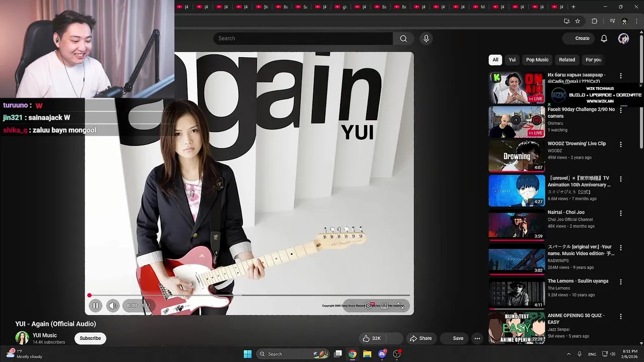Open the unravel Tokyo Ghoul thumbnail
Image resolution: width=644 pixels, height=362 pixels.
(x=517, y=191)
